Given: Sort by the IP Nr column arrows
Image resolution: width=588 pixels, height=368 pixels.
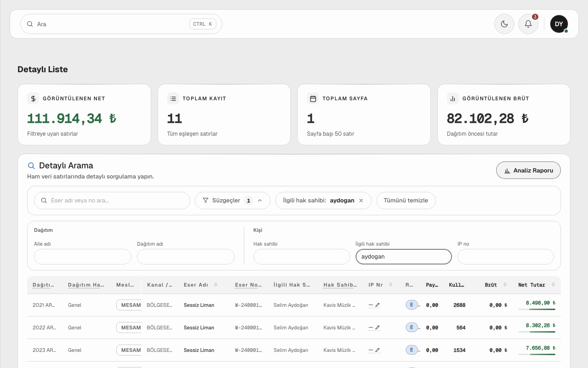Looking at the screenshot, I should tap(390, 285).
